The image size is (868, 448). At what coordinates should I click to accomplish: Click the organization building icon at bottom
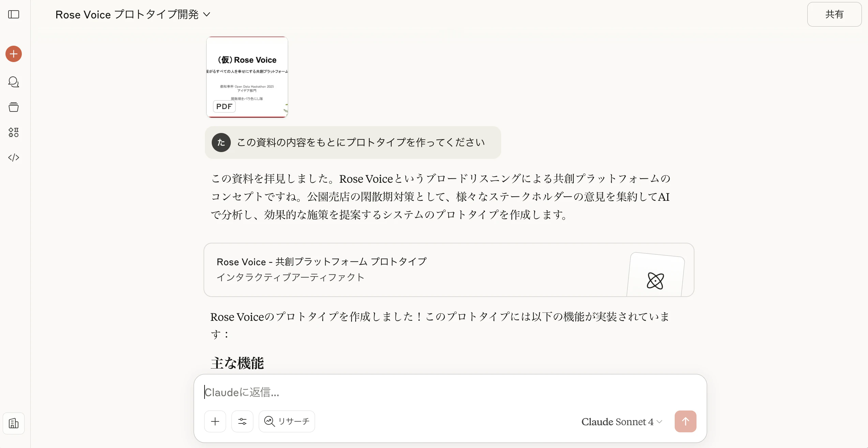(x=14, y=423)
